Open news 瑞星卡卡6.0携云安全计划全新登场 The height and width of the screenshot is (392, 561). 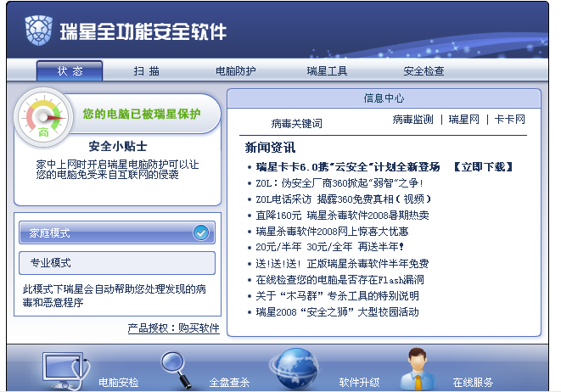pos(348,166)
